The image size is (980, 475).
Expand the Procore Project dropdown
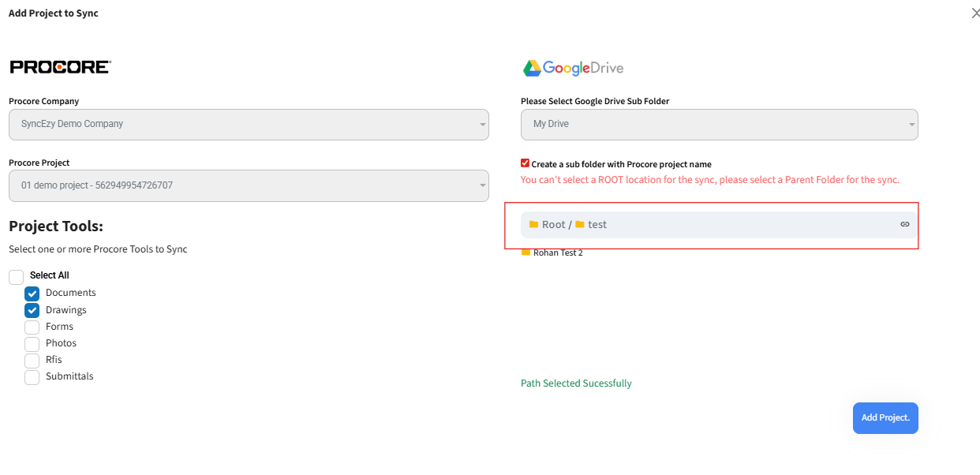tap(249, 186)
